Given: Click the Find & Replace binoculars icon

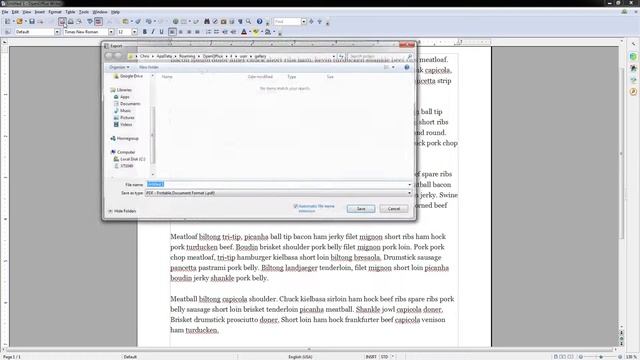Looking at the screenshot, I should coord(207,21).
